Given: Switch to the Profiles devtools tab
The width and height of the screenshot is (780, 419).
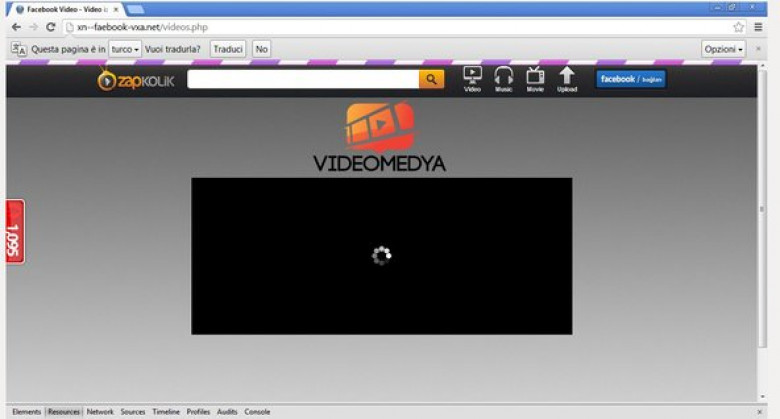Looking at the screenshot, I should tap(198, 412).
